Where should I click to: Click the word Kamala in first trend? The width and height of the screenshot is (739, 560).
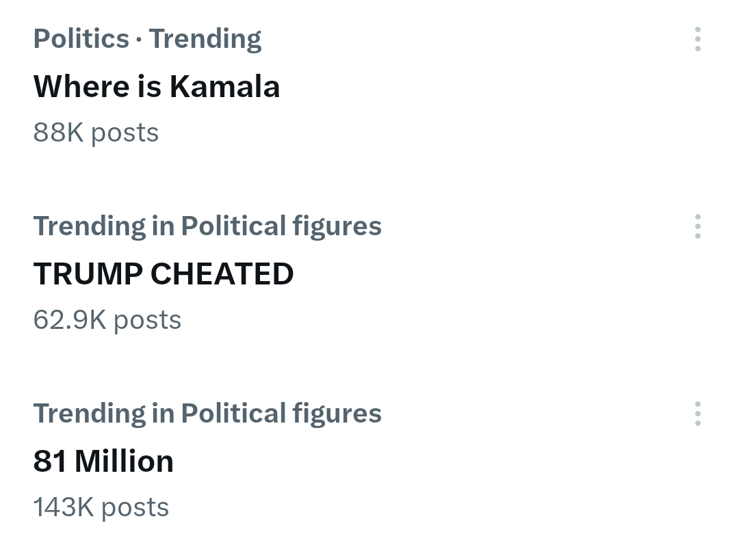[225, 87]
